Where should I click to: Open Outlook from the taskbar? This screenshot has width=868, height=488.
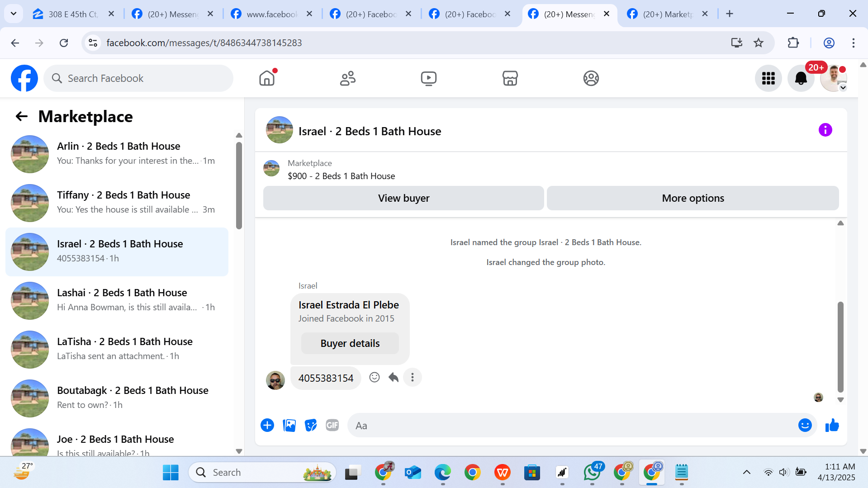413,473
